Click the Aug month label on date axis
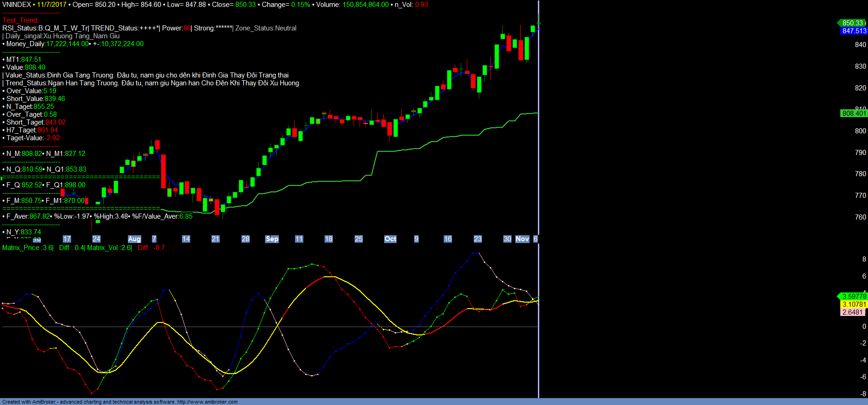868x405 pixels. (134, 239)
